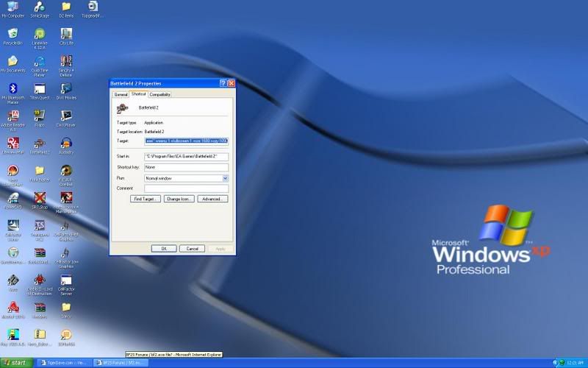Launch Adobe Reader desktop shortcut
The width and height of the screenshot is (588, 368).
[12, 121]
